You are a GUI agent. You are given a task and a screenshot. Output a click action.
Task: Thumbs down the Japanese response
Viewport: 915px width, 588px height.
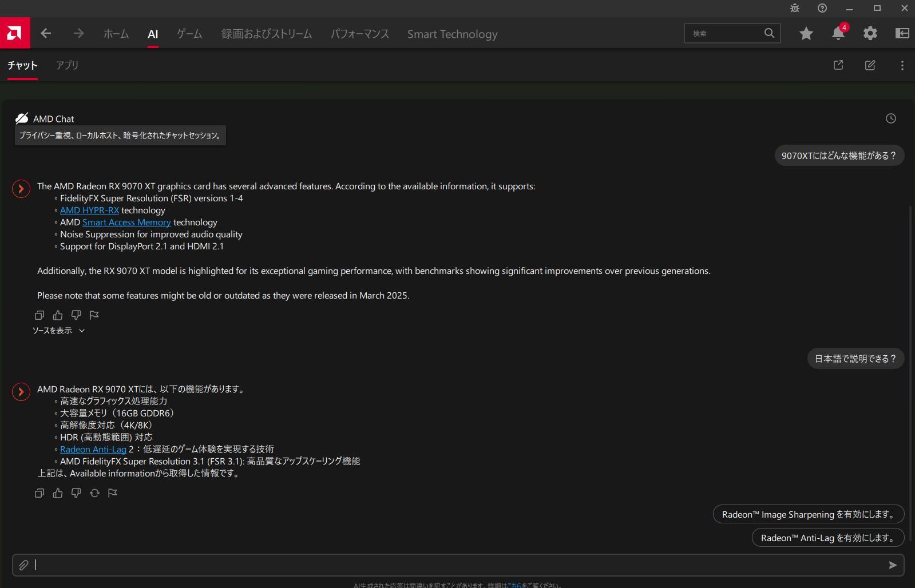pyautogui.click(x=76, y=493)
